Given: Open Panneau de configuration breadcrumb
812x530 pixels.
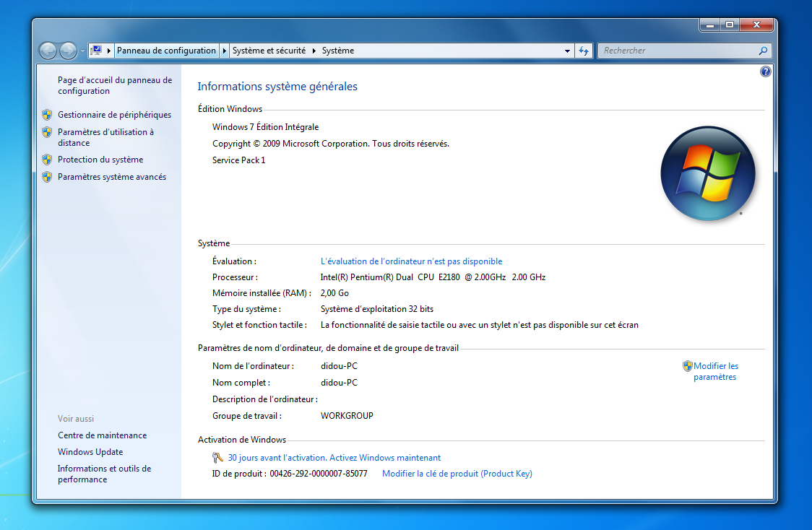Looking at the screenshot, I should click(x=166, y=51).
